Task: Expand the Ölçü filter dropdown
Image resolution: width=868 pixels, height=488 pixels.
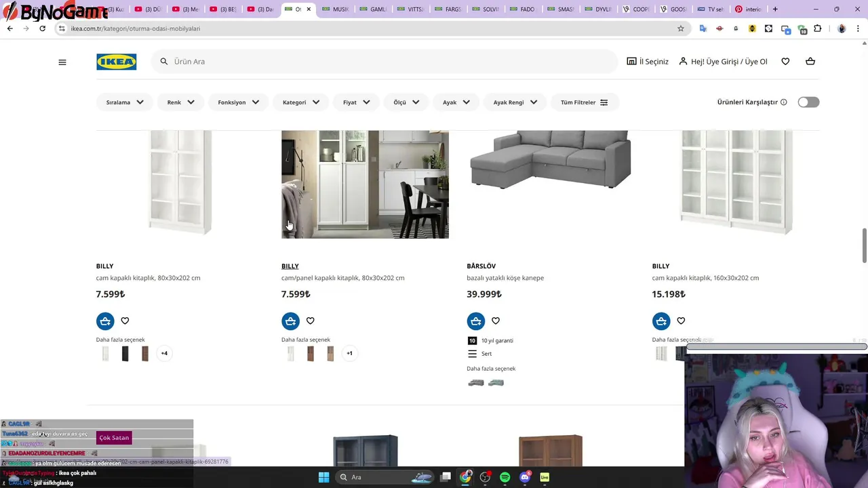Action: click(406, 102)
